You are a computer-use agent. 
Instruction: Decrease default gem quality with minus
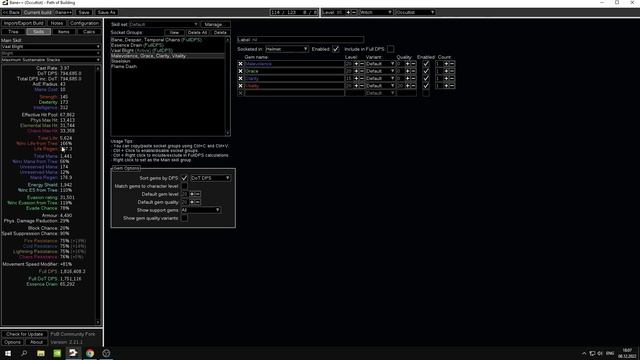click(198, 202)
